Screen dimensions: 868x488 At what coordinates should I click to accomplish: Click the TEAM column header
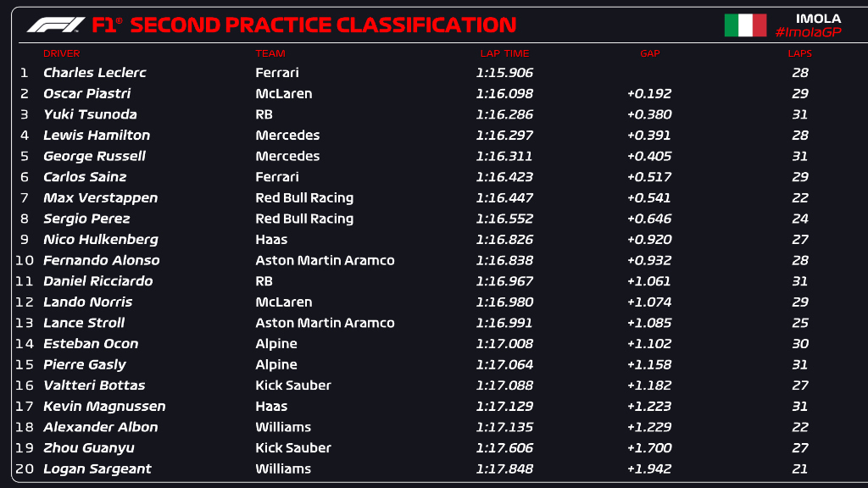[x=270, y=53]
